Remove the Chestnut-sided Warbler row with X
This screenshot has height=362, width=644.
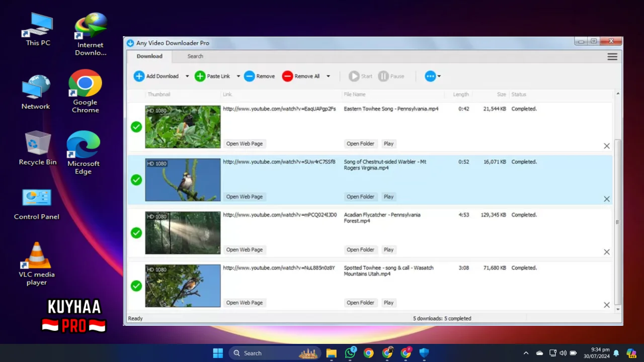tap(607, 199)
